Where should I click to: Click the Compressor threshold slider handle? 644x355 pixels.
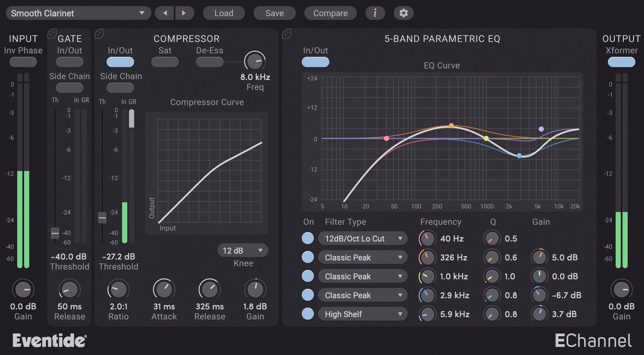[102, 217]
